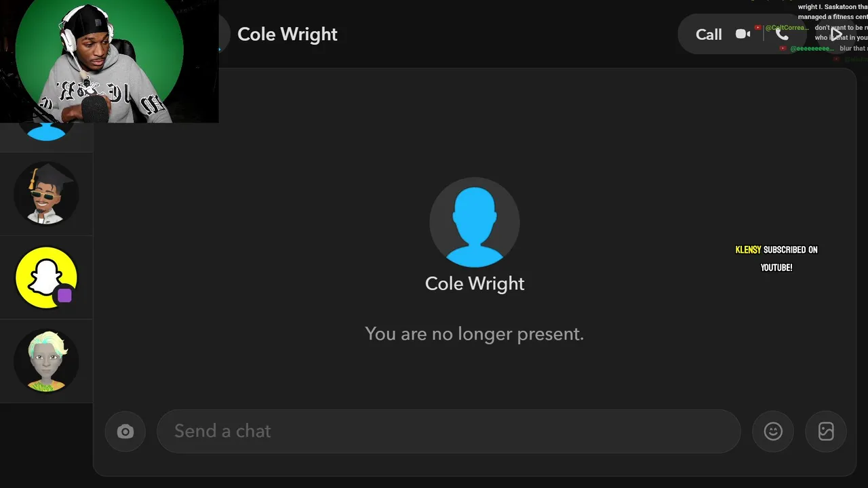868x488 pixels.
Task: Open the stickers and media gallery icon
Action: 826,432
